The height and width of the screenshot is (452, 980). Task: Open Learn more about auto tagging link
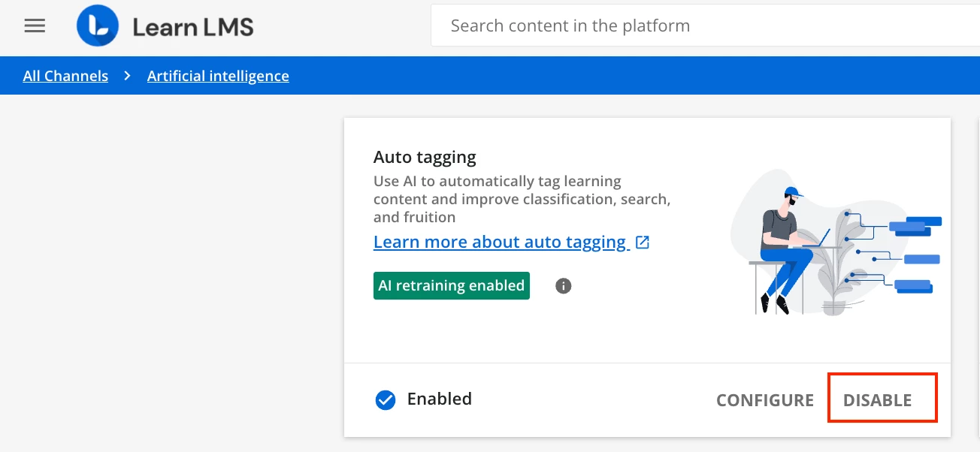[x=501, y=243]
